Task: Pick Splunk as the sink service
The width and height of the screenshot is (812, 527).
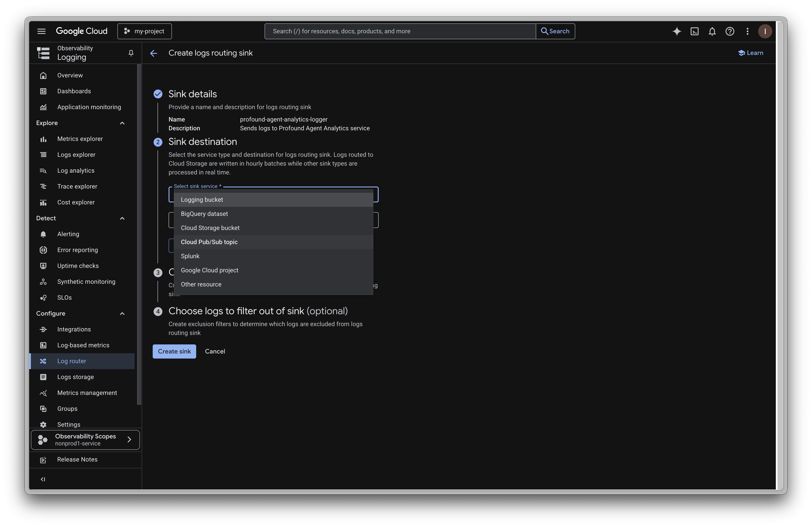Action: (190, 256)
